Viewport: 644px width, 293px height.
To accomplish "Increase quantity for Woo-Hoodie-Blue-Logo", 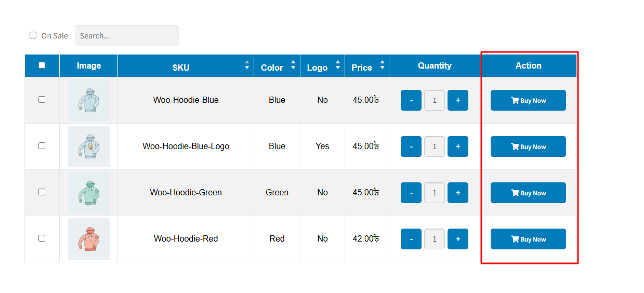I will 457,146.
